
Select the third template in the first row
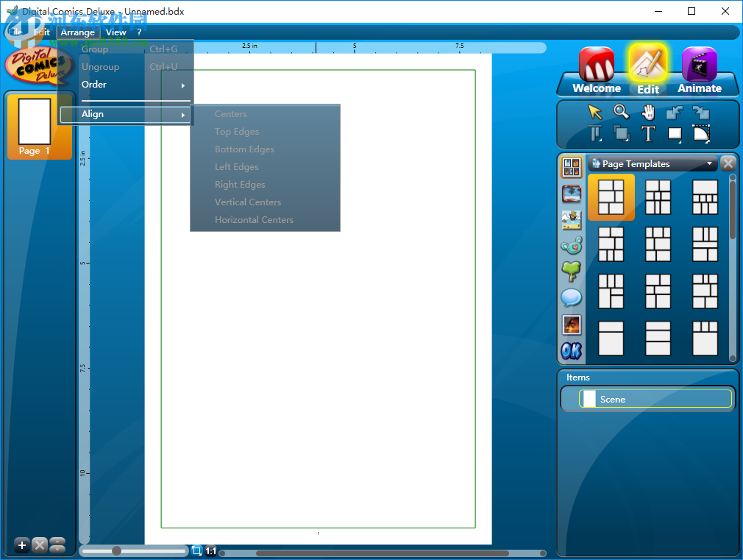click(705, 197)
